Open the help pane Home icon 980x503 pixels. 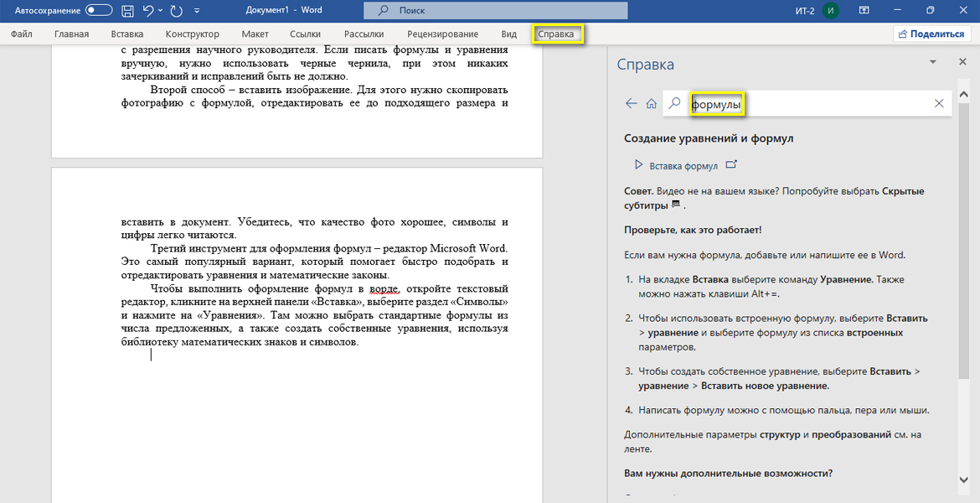tap(651, 103)
